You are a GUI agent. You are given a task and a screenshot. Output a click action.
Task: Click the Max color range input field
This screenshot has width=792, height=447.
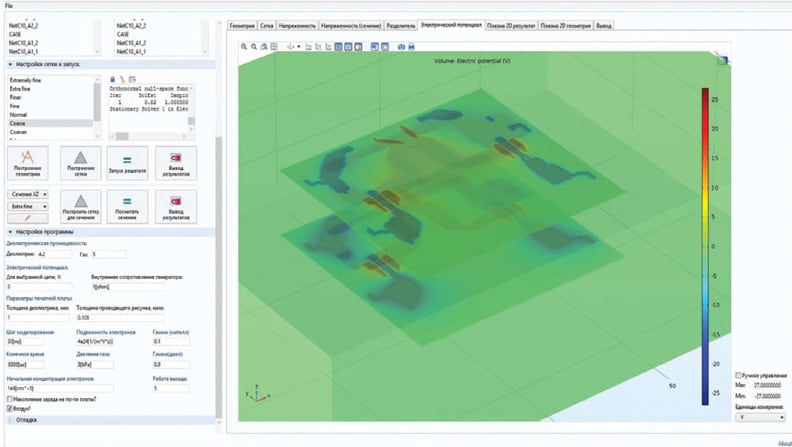point(768,385)
